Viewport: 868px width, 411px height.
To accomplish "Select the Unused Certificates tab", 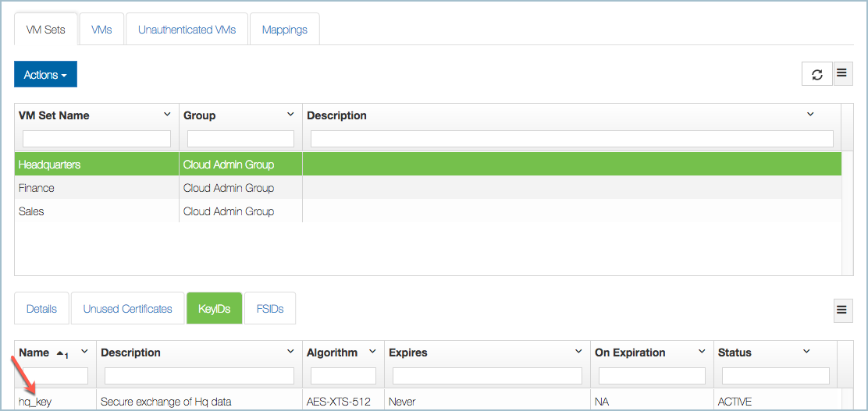I will pos(127,309).
